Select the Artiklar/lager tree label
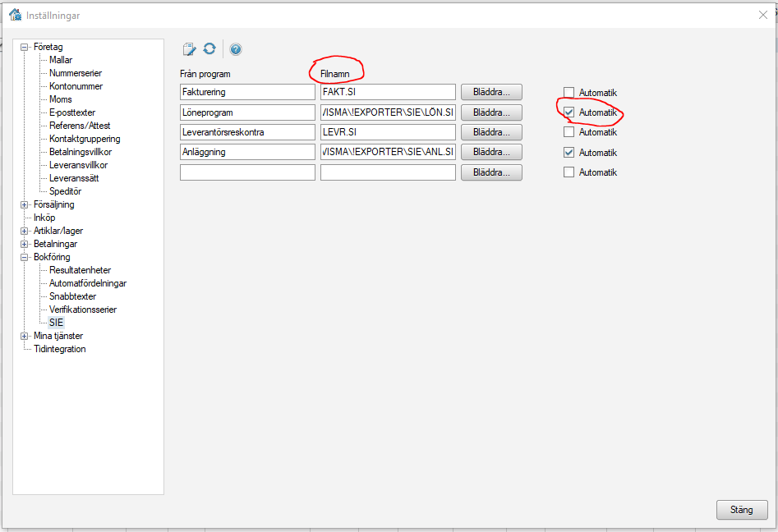778x532 pixels. point(58,231)
